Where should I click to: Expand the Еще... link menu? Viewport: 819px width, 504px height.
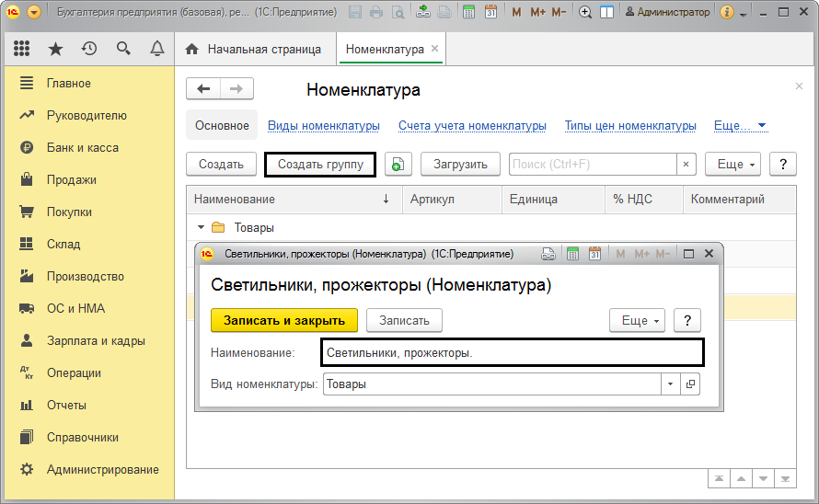point(740,126)
